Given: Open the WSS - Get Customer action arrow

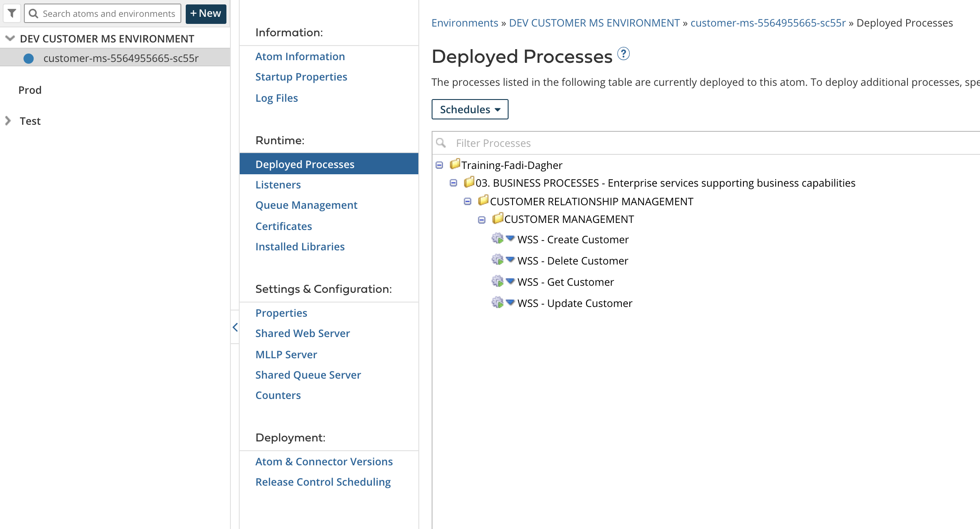Looking at the screenshot, I should [510, 281].
